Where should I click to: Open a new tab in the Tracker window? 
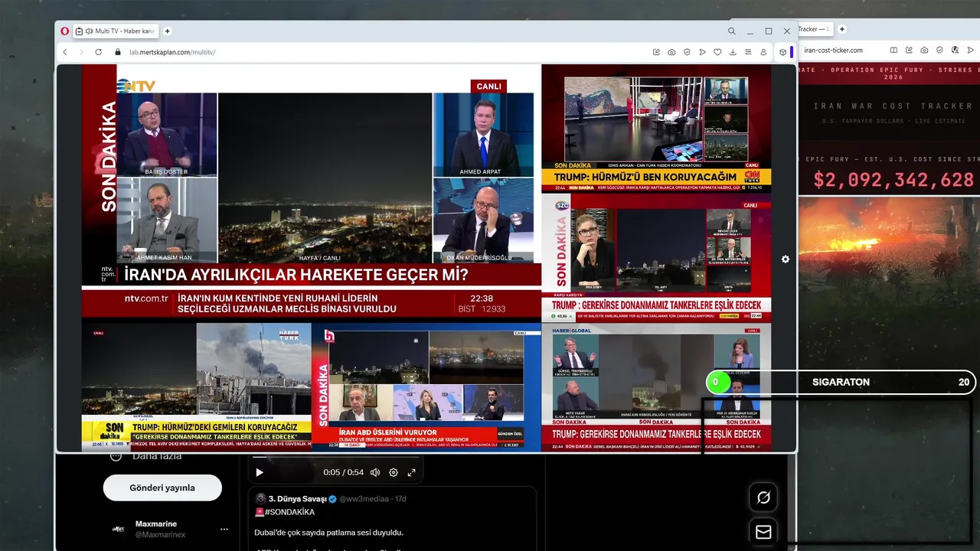pyautogui.click(x=842, y=29)
